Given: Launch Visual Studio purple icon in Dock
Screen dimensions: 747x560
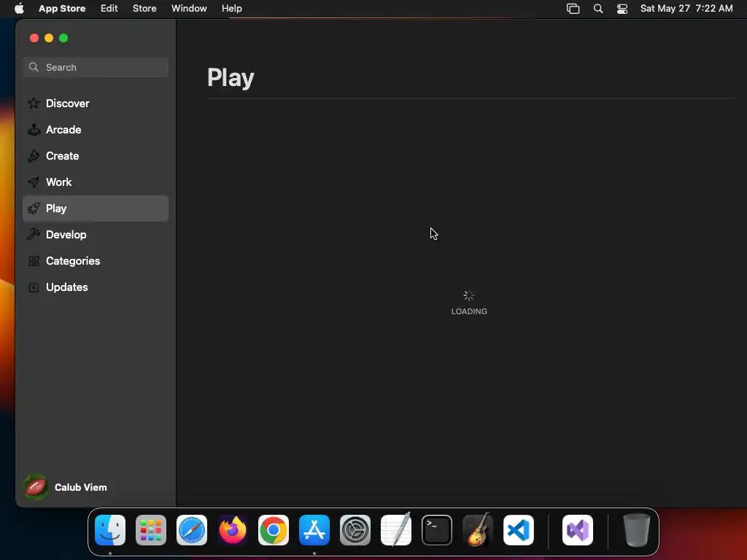Looking at the screenshot, I should [578, 530].
